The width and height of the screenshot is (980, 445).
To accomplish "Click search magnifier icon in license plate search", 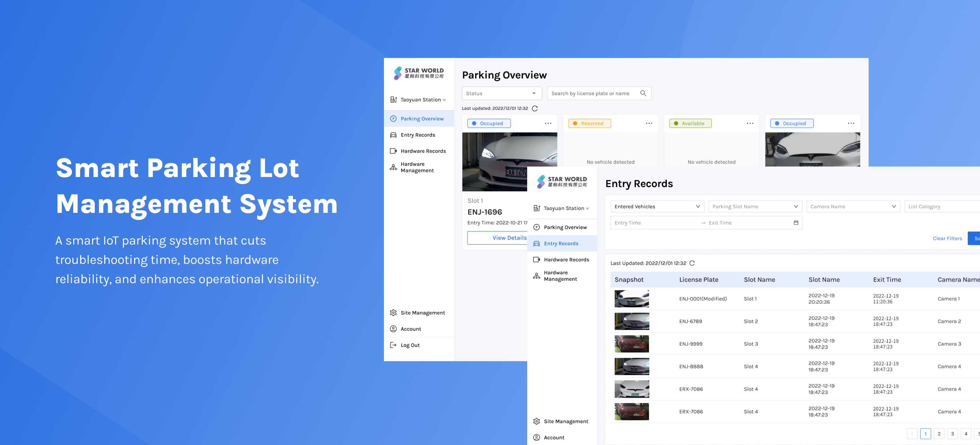I will (643, 93).
